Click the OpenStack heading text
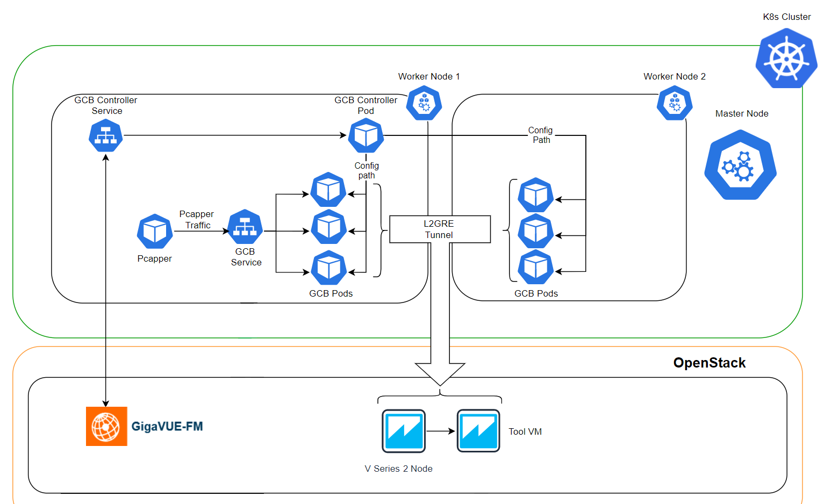 pyautogui.click(x=710, y=363)
